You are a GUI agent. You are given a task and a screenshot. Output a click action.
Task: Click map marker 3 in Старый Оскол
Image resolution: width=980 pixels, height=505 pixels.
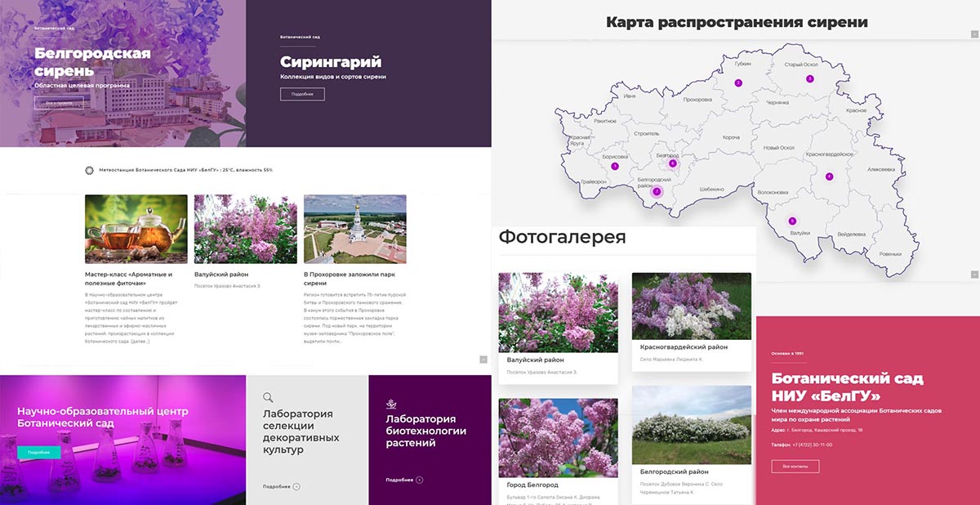click(x=810, y=78)
